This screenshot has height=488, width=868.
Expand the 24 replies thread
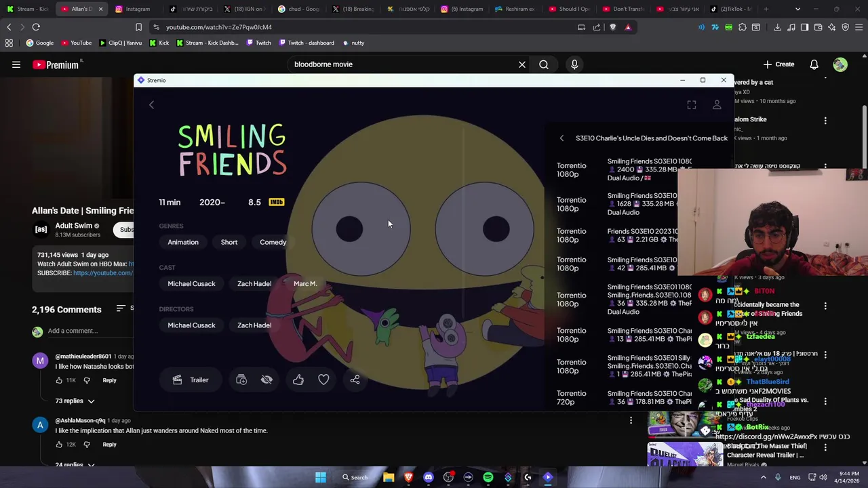pos(75,465)
